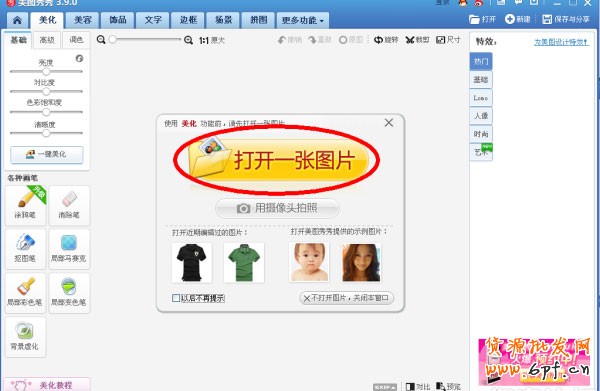Reset adjustments with the circular reset icon
The height and width of the screenshot is (391, 600).
pos(79,59)
